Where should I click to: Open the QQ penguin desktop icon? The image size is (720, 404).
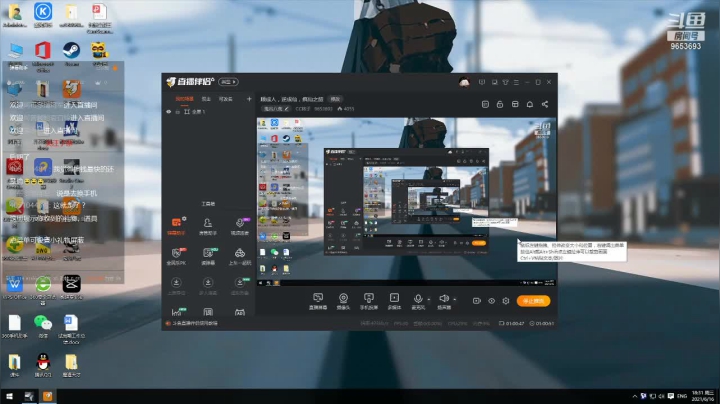pos(43,365)
